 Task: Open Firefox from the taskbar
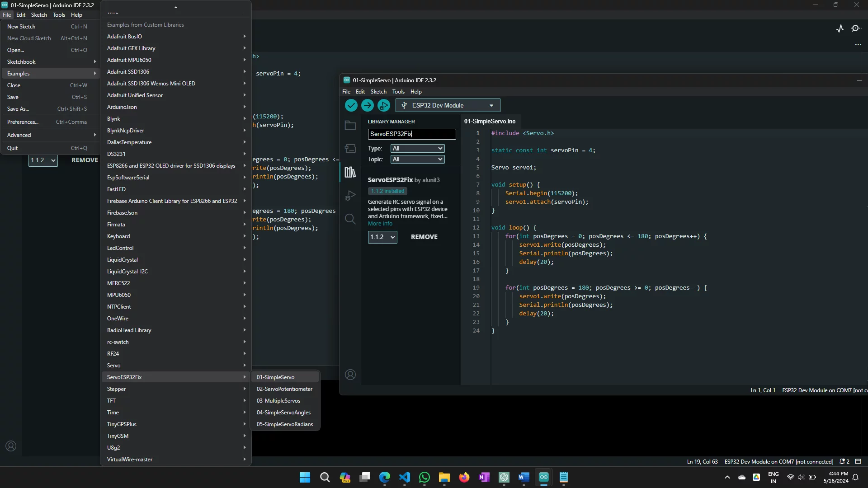point(464,477)
